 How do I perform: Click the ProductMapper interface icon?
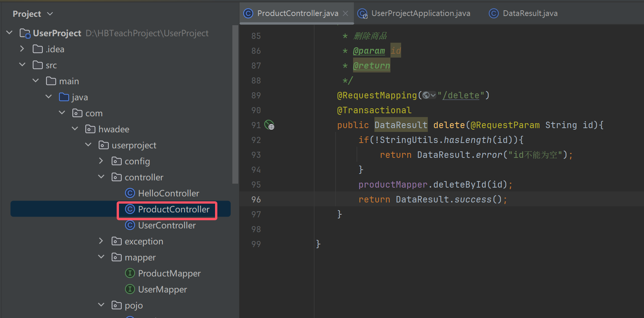tap(130, 273)
